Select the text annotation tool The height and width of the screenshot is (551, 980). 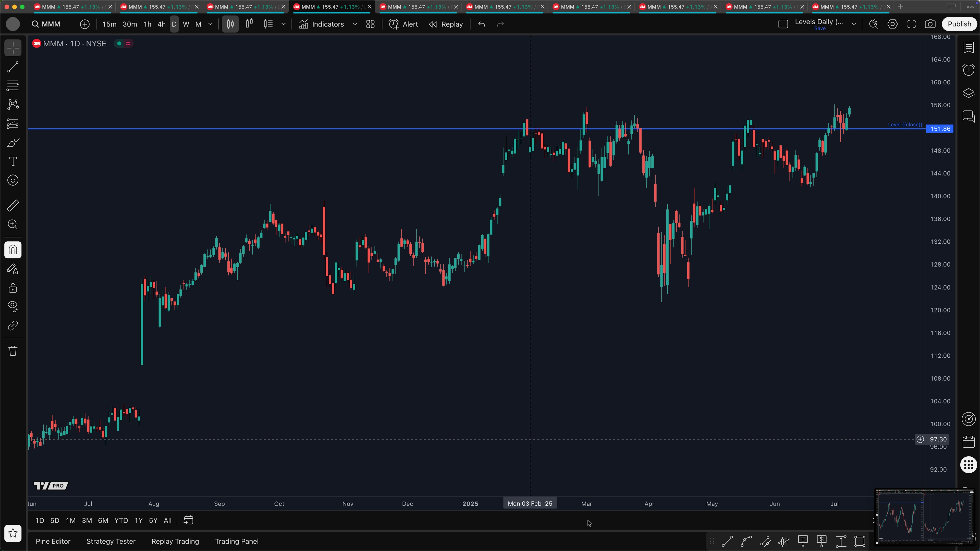(13, 162)
